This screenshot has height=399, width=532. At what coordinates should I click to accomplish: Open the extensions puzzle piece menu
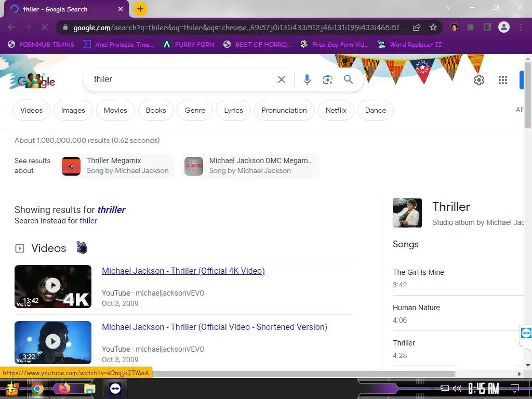coord(471,27)
